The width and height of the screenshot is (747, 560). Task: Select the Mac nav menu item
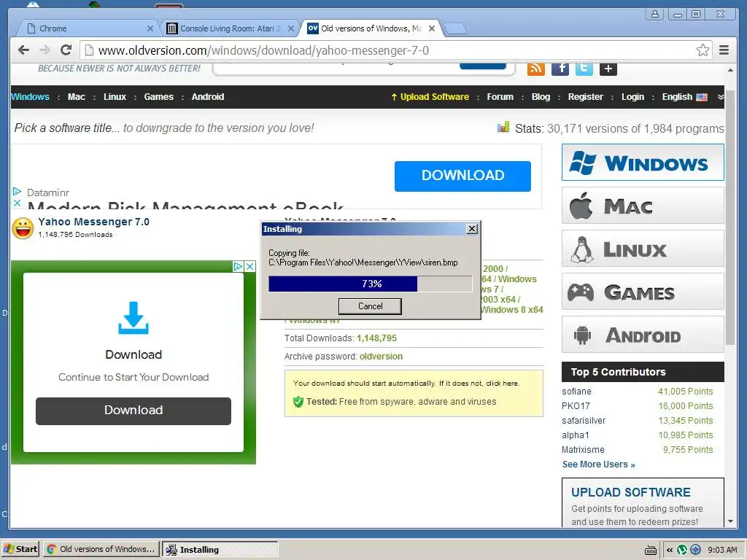76,97
